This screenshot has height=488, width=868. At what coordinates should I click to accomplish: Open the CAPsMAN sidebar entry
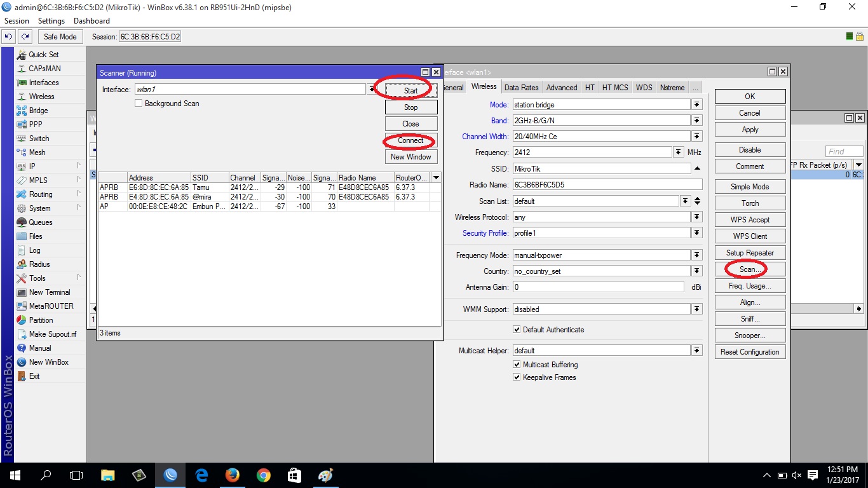pyautogui.click(x=44, y=69)
